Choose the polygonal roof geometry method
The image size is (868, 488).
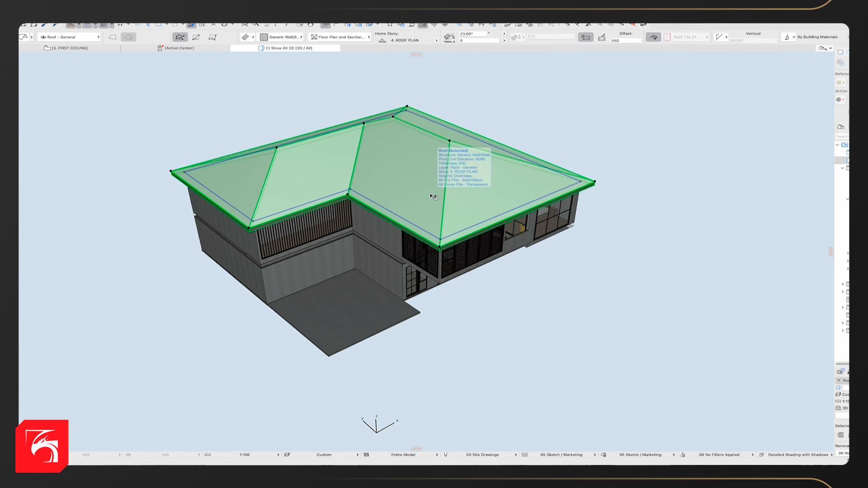pyautogui.click(x=180, y=37)
